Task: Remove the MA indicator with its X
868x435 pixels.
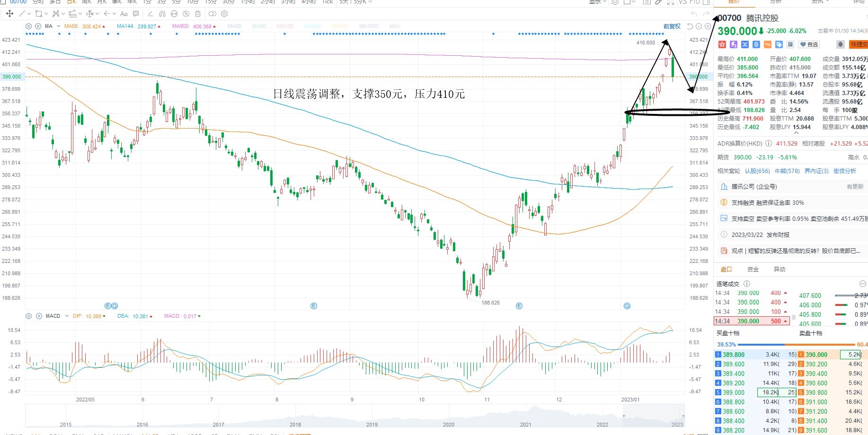Action: 38,26
